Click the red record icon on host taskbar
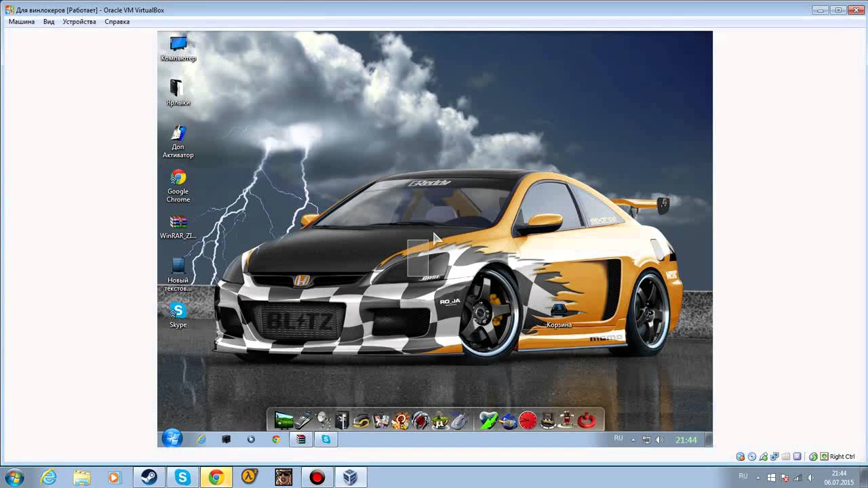 (x=317, y=477)
